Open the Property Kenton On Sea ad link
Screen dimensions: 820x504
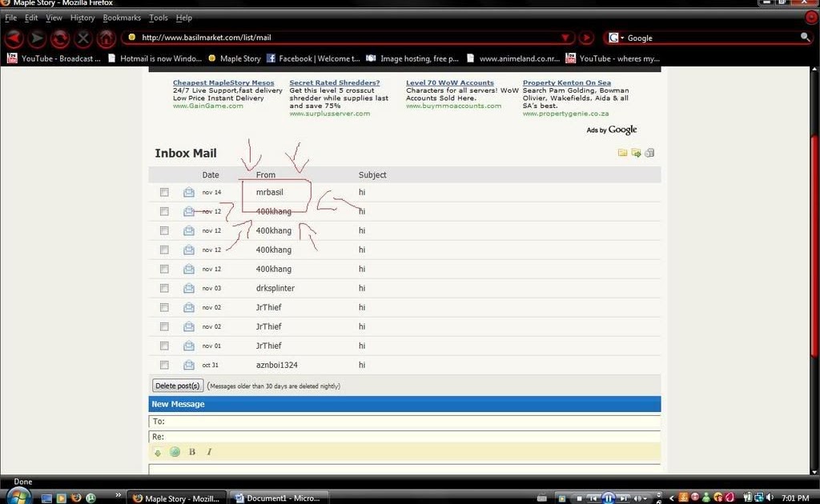tap(567, 82)
